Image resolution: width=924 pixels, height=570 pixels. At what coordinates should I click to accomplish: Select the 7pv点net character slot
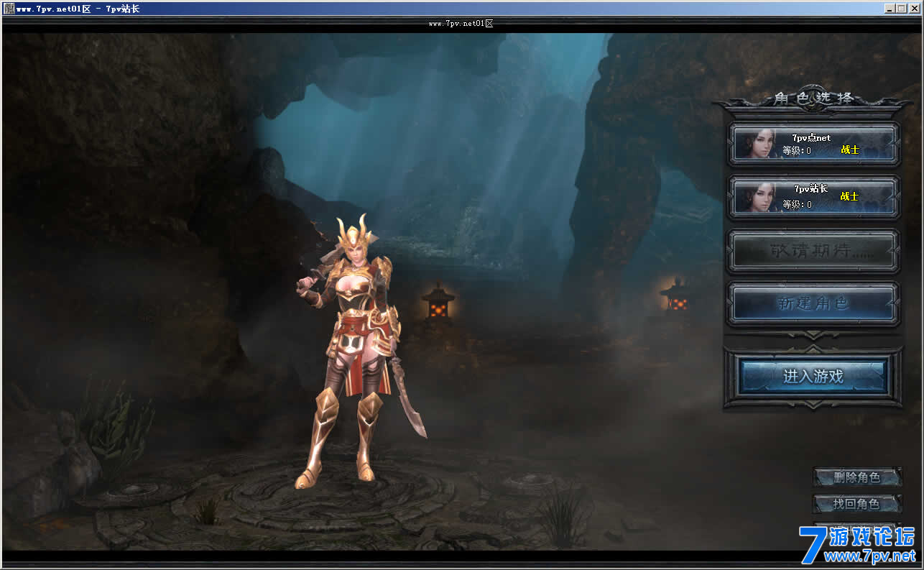(x=813, y=144)
